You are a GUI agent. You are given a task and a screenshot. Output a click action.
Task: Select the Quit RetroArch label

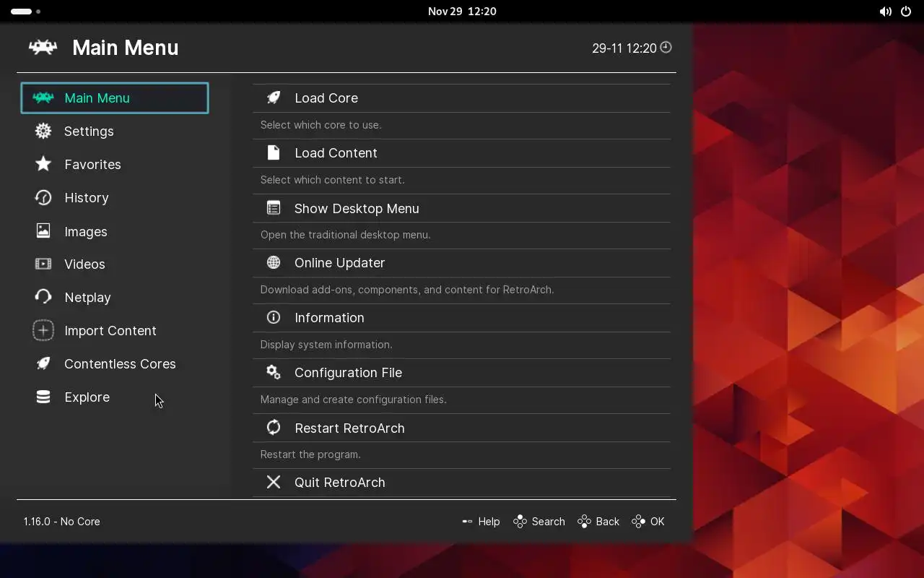tap(339, 483)
